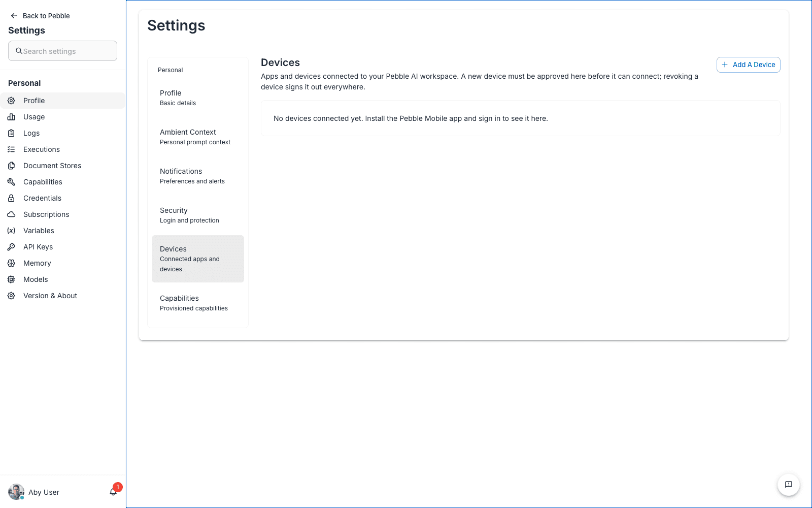Screen dimensions: 812x508
Task: Open the feedback chat icon button
Action: pyautogui.click(x=789, y=485)
